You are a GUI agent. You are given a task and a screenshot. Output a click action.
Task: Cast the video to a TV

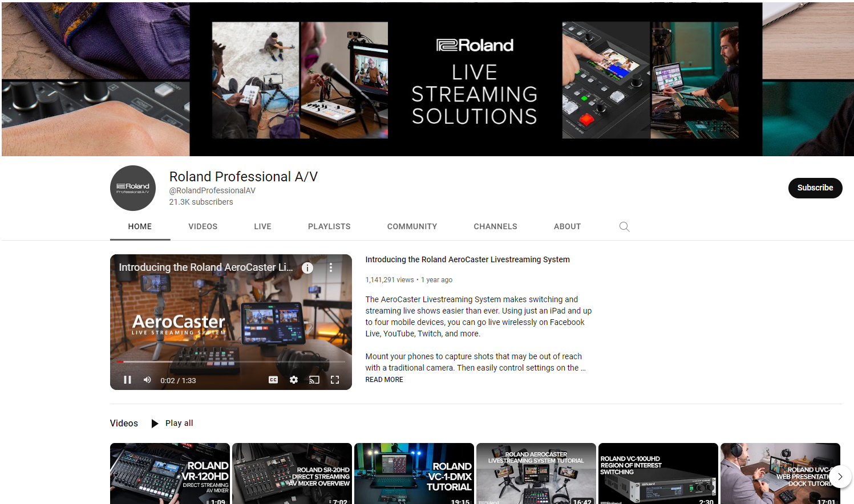tap(314, 380)
